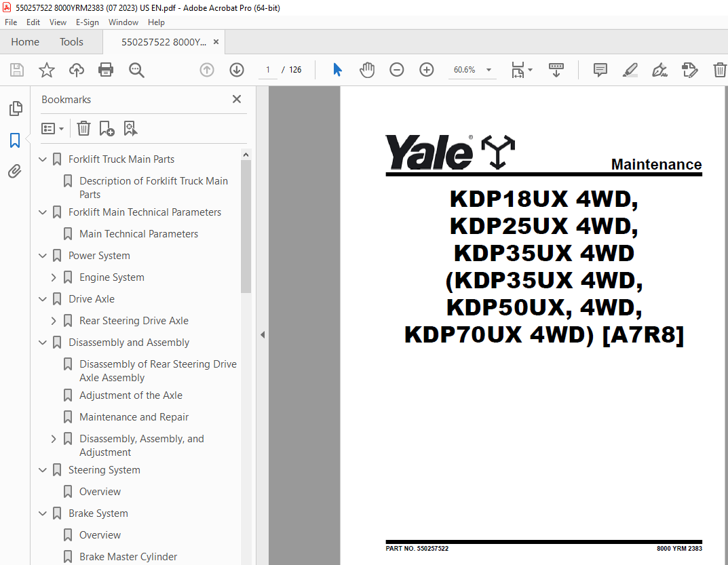728x565 pixels.
Task: Select the Highlight text tool
Action: pyautogui.click(x=630, y=70)
